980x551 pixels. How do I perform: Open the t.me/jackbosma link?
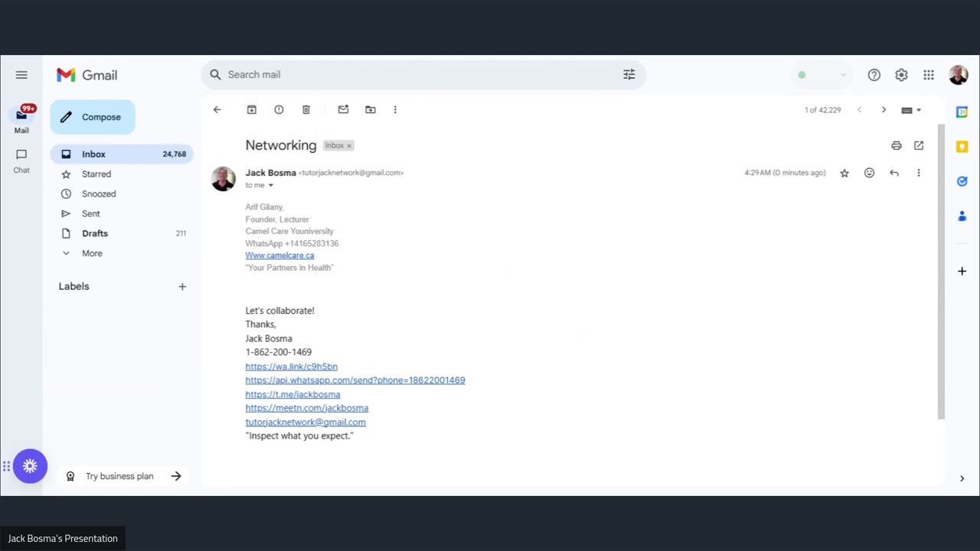point(292,394)
